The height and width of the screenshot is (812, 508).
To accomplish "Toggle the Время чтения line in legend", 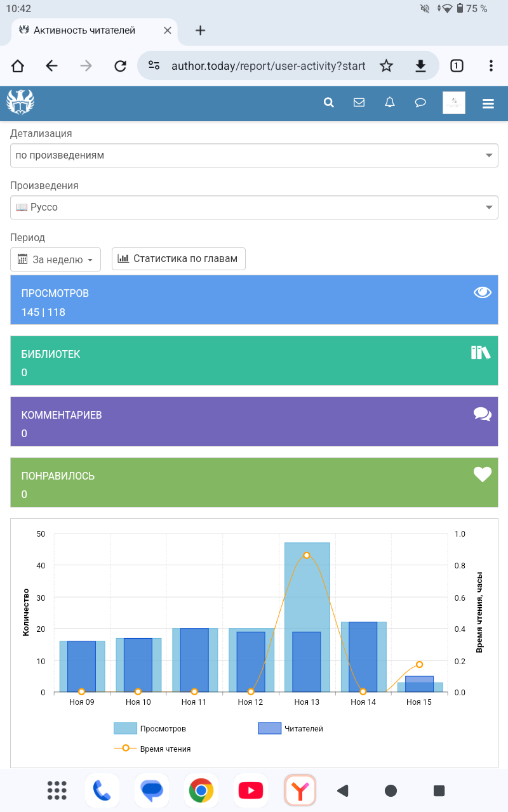I will 152,749.
